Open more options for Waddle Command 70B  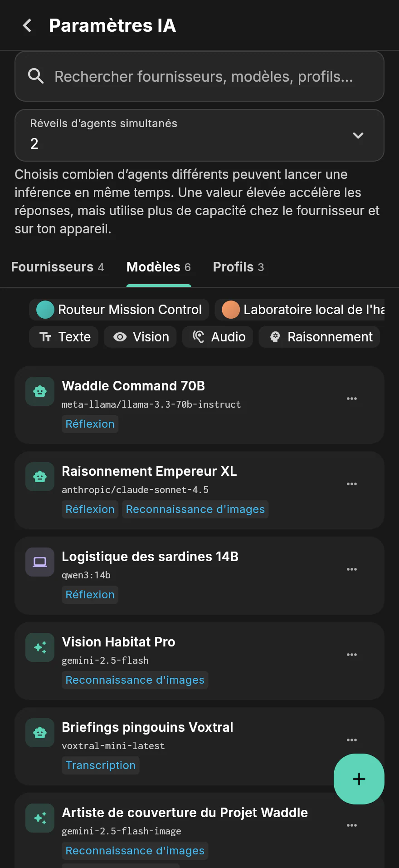pyautogui.click(x=352, y=399)
